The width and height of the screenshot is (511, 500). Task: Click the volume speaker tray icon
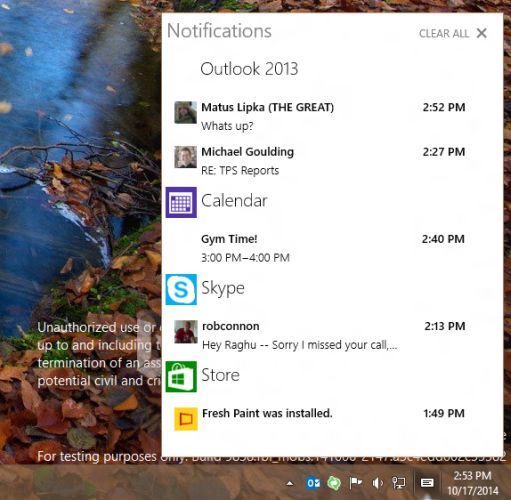[377, 483]
